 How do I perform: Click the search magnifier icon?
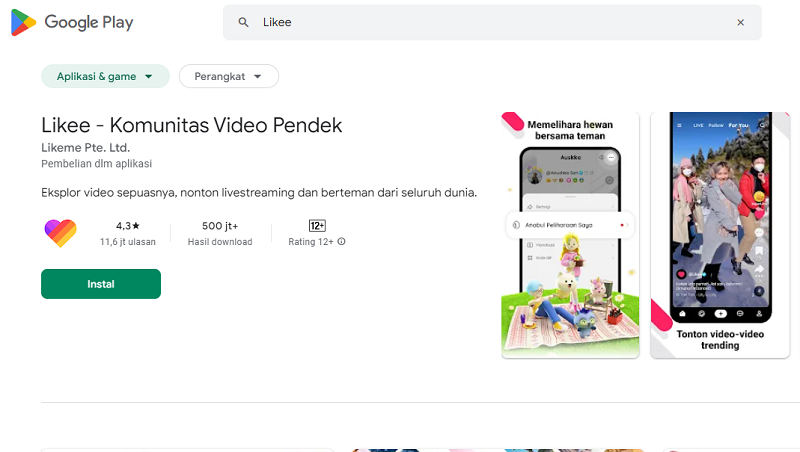[x=244, y=22]
